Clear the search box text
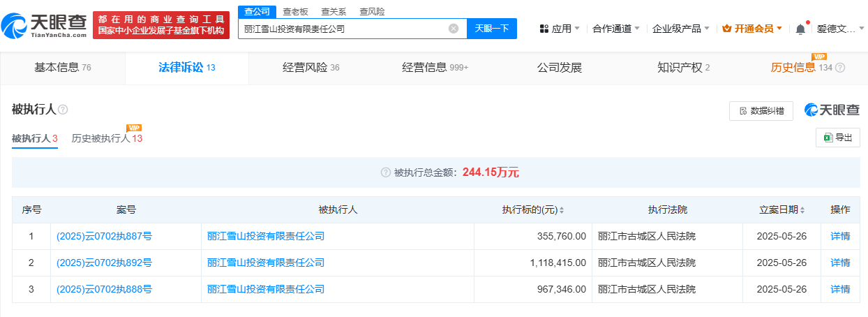868x317 pixels. pos(454,29)
